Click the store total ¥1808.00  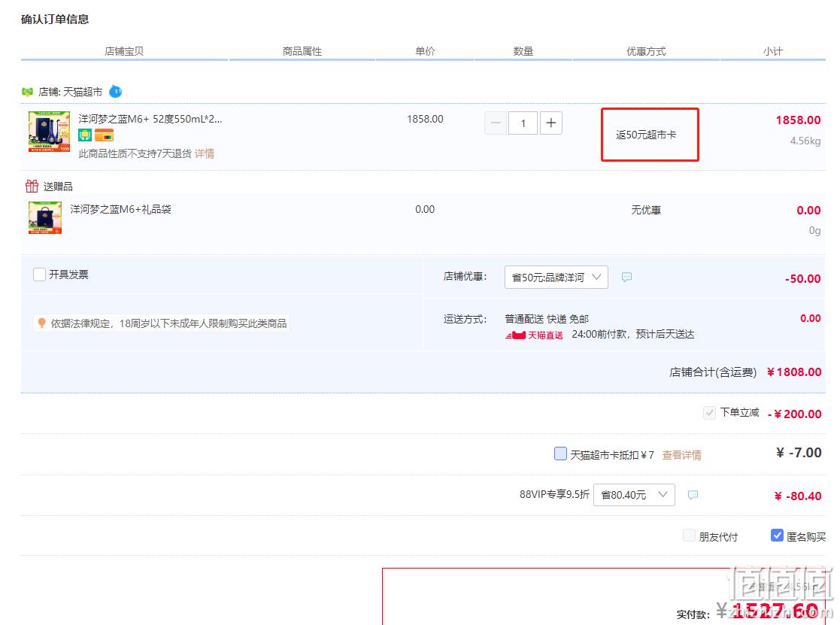(794, 372)
